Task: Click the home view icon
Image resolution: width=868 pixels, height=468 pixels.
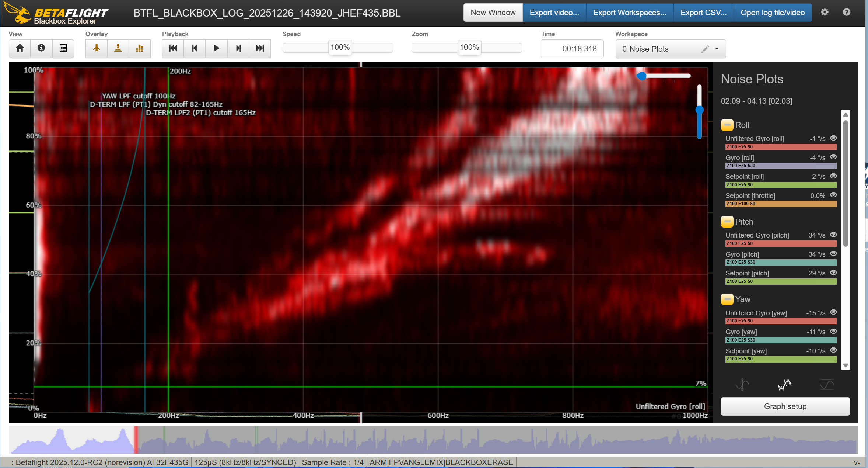Action: [x=20, y=48]
